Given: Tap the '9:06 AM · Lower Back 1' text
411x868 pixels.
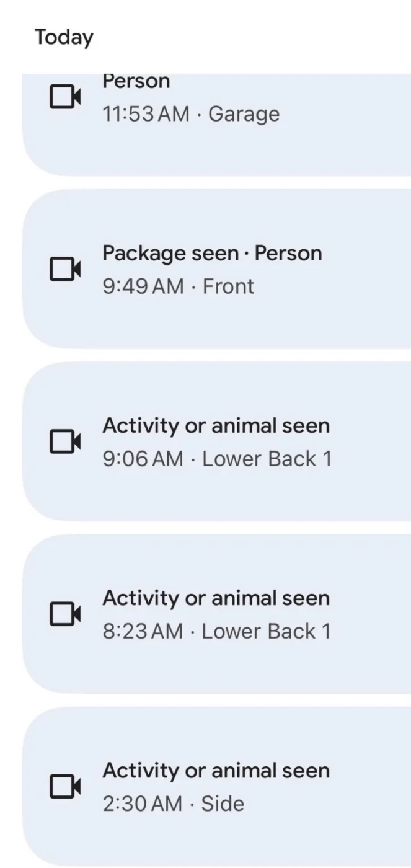Looking at the screenshot, I should click(x=217, y=459).
